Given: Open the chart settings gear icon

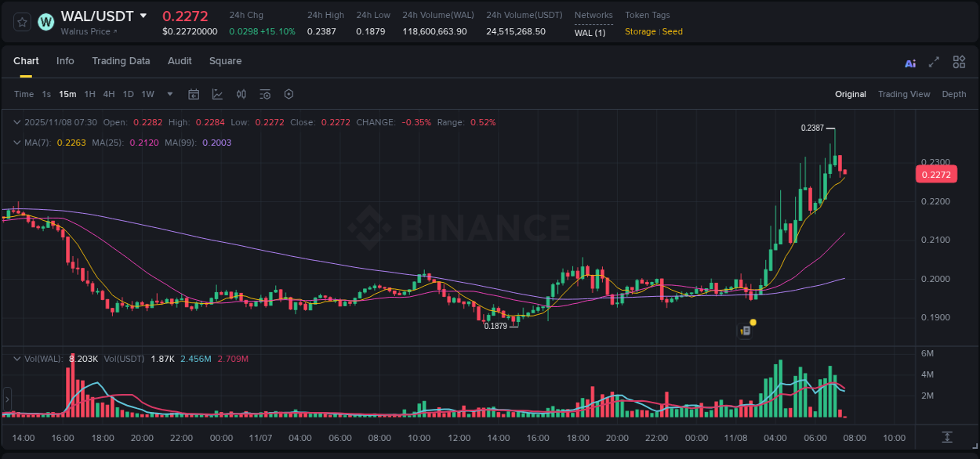Looking at the screenshot, I should point(289,93).
